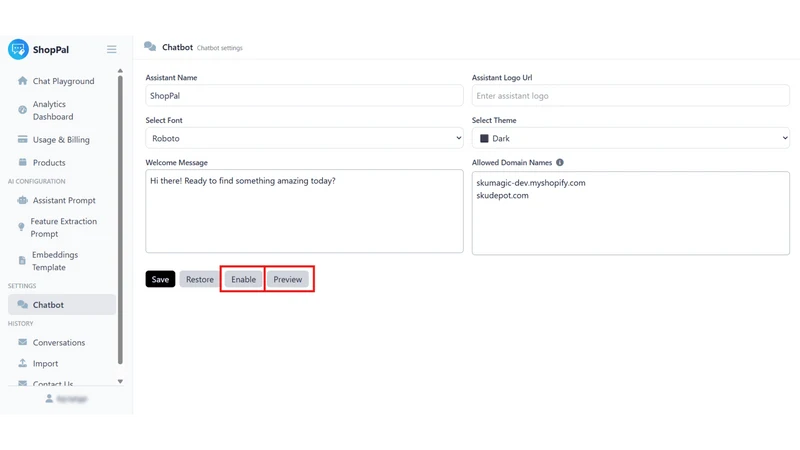Click the chat bubbles icon in page header
The height and width of the screenshot is (450, 800).
[150, 47]
